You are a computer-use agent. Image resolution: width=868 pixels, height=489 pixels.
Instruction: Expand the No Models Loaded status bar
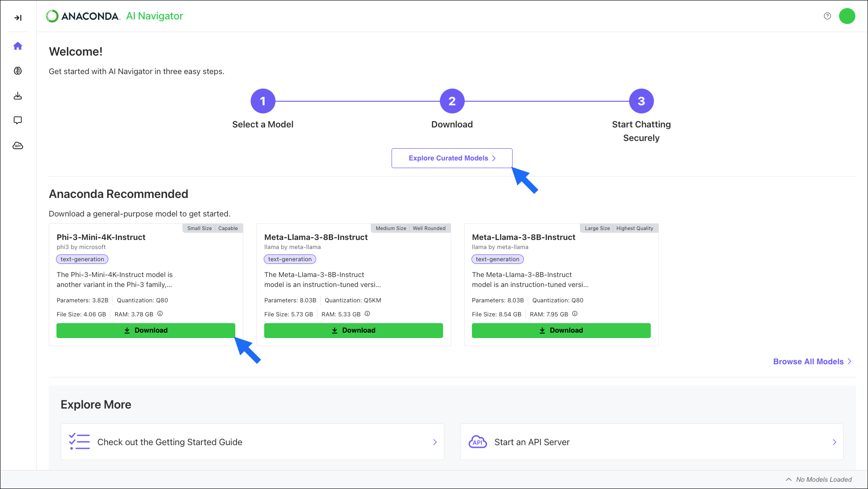[789, 479]
